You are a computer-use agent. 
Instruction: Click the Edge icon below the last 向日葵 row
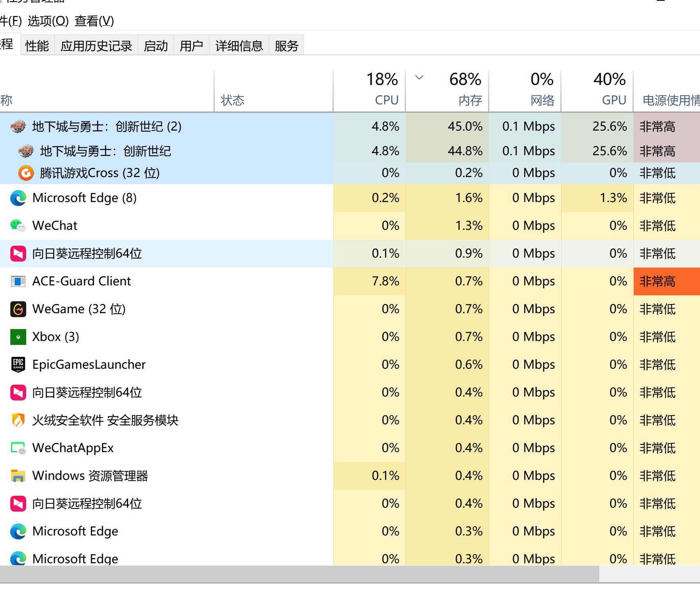point(18,531)
